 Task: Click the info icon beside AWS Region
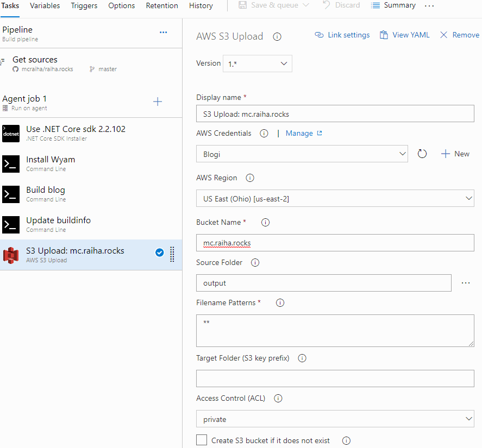[x=249, y=177]
